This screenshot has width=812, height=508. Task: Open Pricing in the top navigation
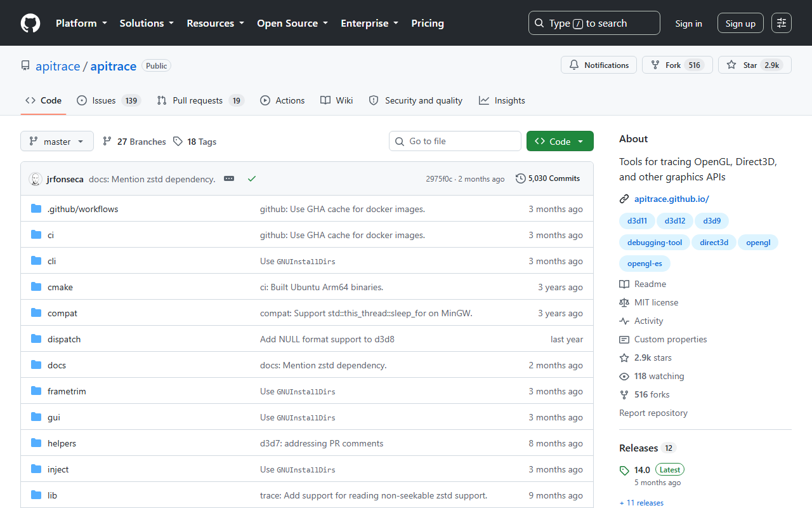428,23
